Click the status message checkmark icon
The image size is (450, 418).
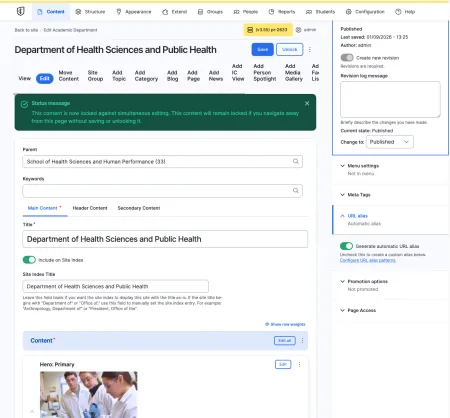click(x=24, y=104)
